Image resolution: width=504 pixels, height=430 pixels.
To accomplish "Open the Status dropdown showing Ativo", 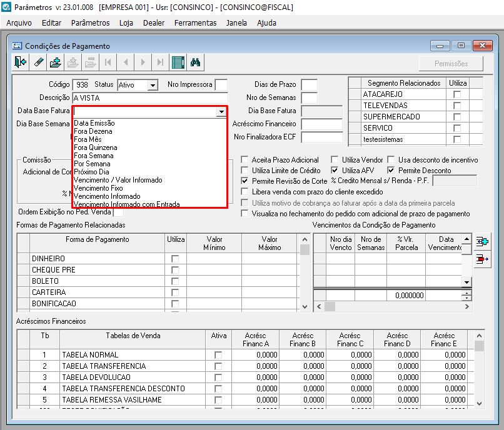I will coord(153,85).
